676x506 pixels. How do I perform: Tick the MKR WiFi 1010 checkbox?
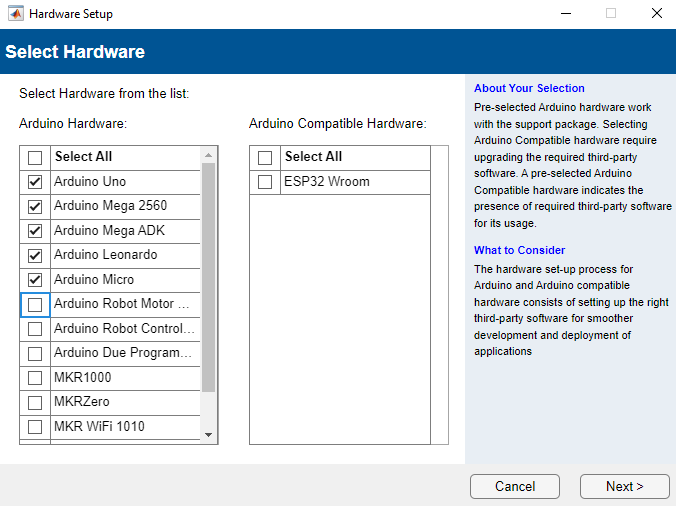point(35,427)
